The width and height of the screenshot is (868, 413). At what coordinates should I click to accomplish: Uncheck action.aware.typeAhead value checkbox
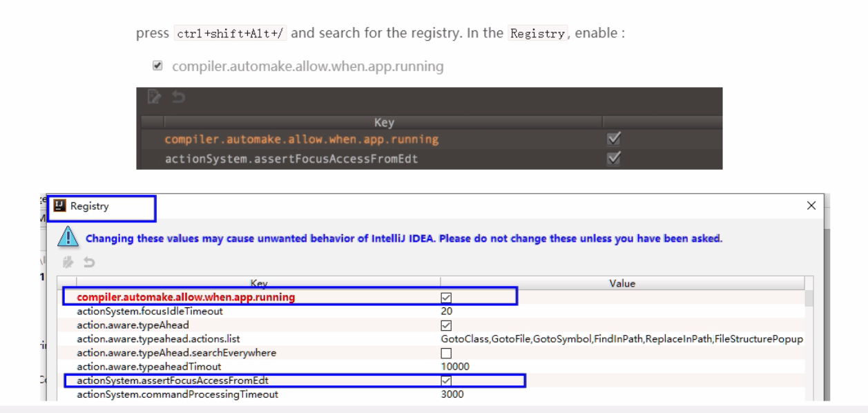445,325
